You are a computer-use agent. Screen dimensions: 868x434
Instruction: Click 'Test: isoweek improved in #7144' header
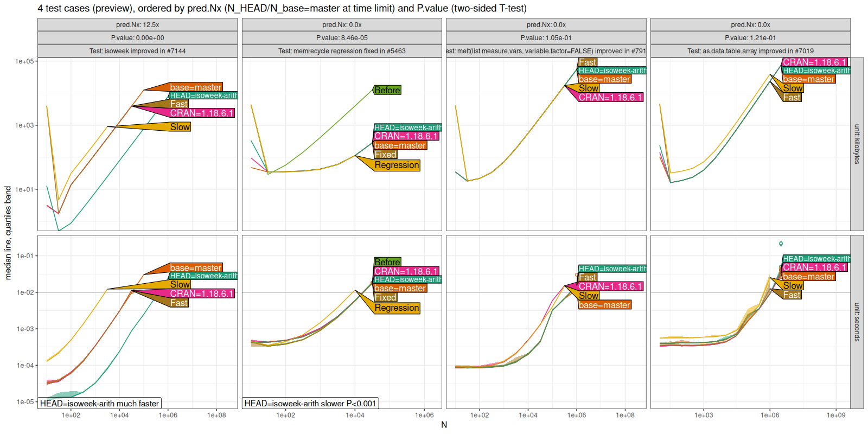pos(137,51)
